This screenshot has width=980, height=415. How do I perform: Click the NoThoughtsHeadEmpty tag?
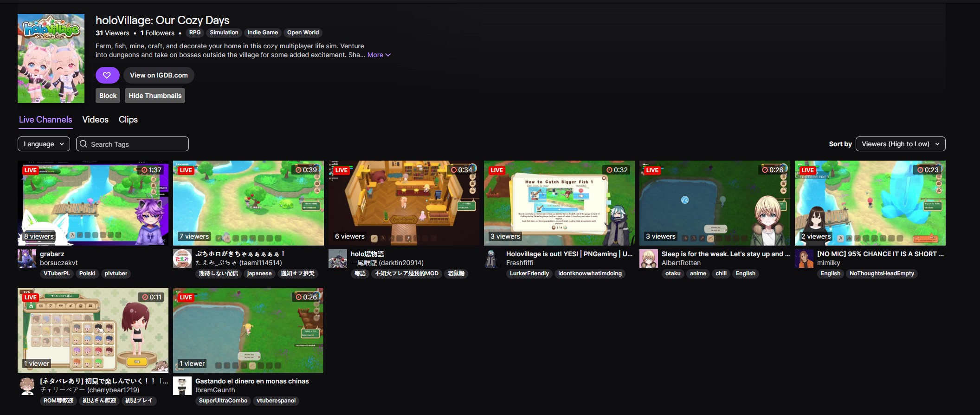coord(882,273)
